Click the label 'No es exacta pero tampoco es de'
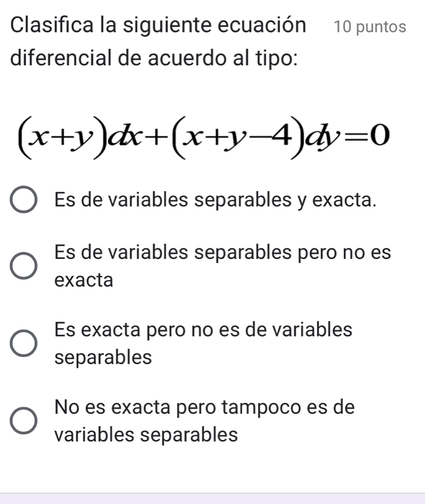This screenshot has width=425, height=504. [204, 407]
